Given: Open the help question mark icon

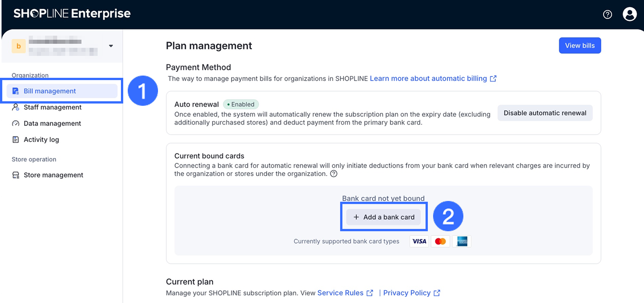Looking at the screenshot, I should click(607, 14).
